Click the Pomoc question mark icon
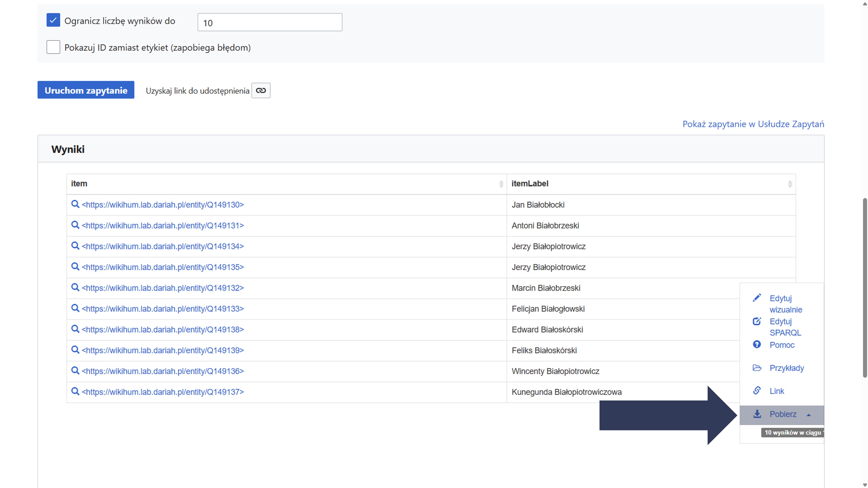This screenshot has height=488, width=868. point(757,344)
